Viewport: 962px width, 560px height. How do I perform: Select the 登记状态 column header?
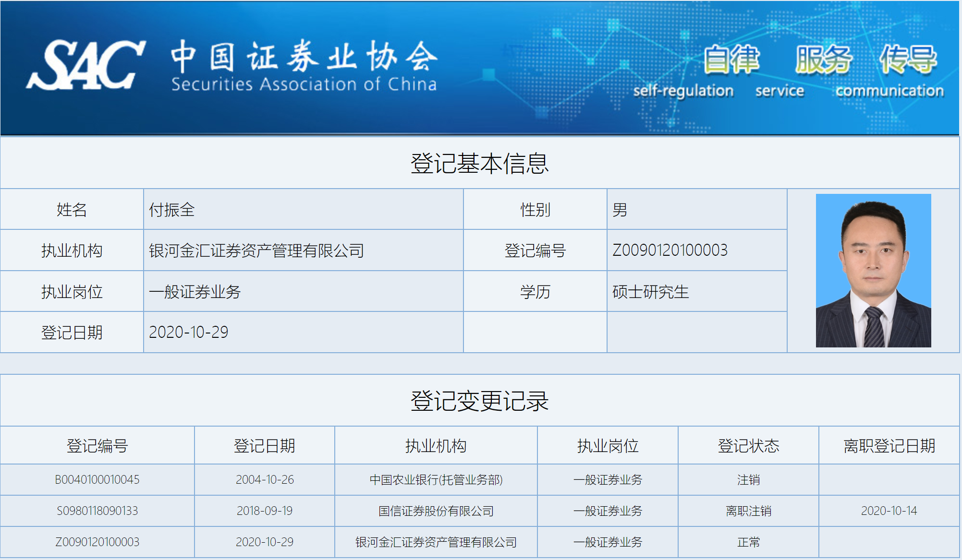[748, 446]
